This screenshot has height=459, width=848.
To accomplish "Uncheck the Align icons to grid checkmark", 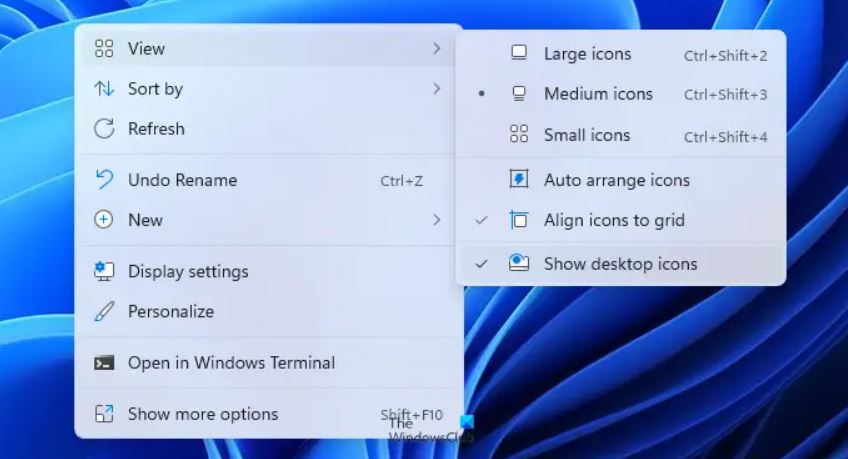I will tap(481, 220).
